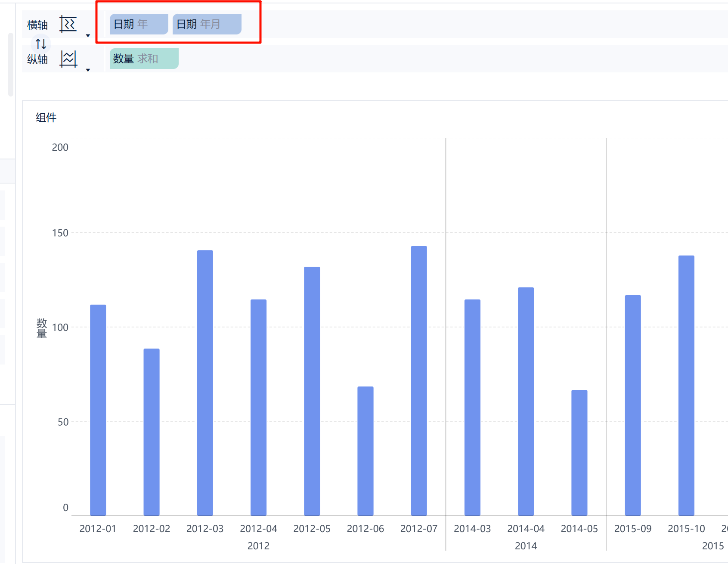
Task: Click the vertical axis chart-type icon
Action: (68, 59)
